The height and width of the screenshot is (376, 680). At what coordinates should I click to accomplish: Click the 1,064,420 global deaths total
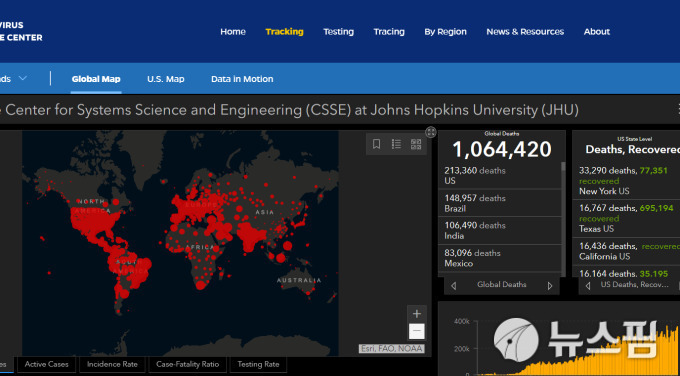[x=502, y=149]
